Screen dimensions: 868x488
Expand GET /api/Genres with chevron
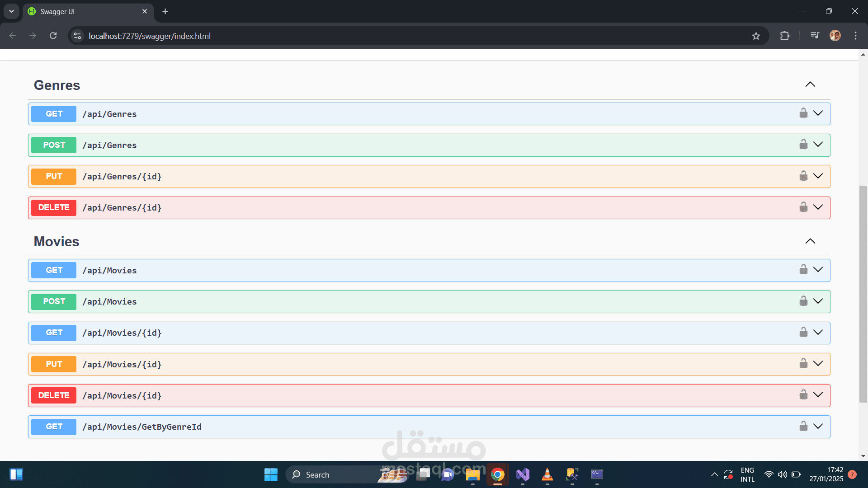pos(818,113)
